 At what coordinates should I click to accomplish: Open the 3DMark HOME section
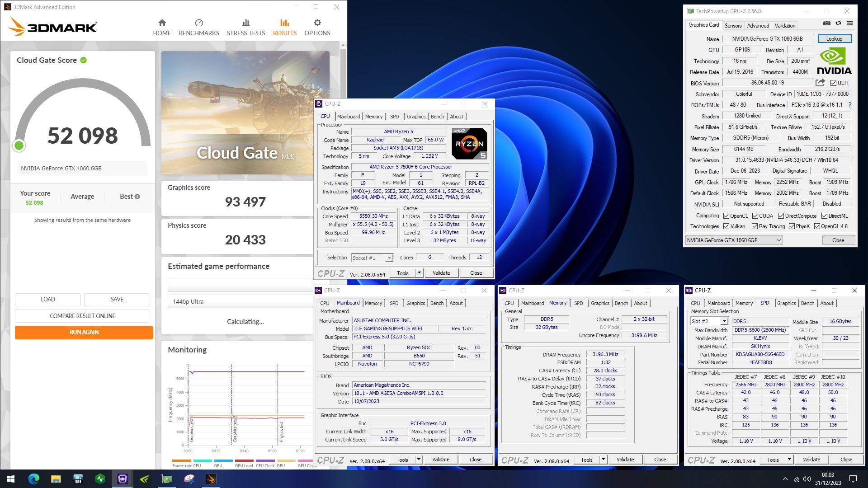pos(162,27)
